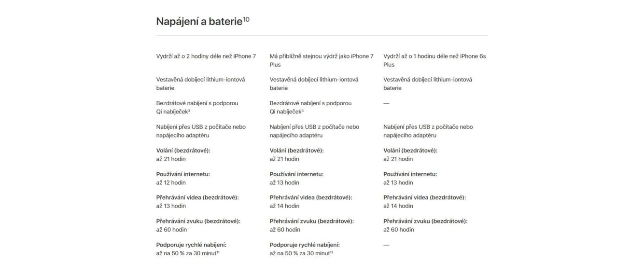Screen dimensions: 644x263
Task: Click third column "až 60 hodin" audio value
Action: tap(398, 230)
